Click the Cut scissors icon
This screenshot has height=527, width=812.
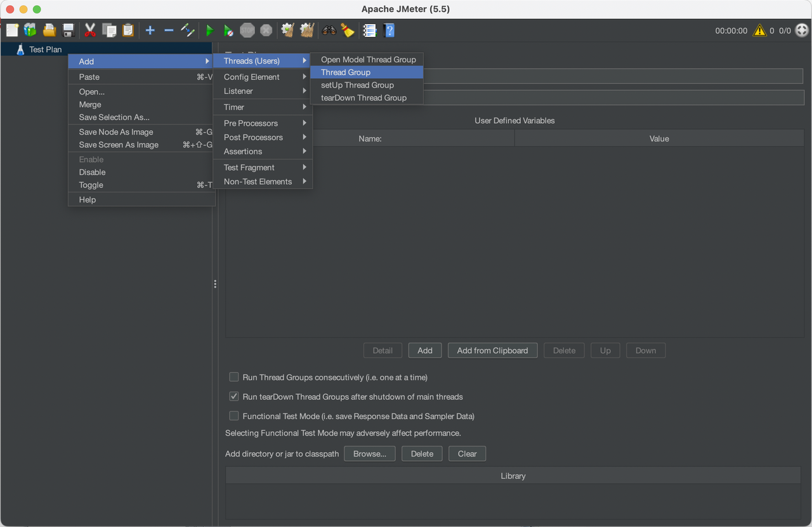coord(90,30)
